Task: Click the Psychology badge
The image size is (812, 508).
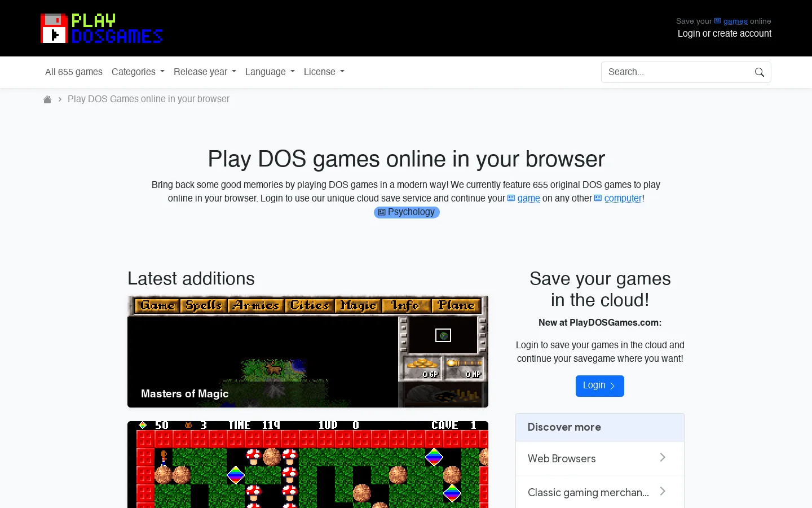Action: 407,212
